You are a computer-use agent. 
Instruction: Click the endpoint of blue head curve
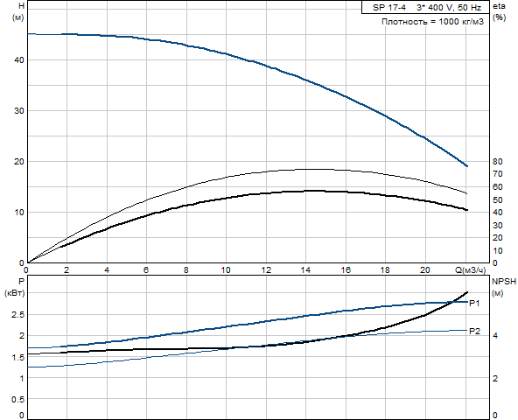(x=466, y=166)
